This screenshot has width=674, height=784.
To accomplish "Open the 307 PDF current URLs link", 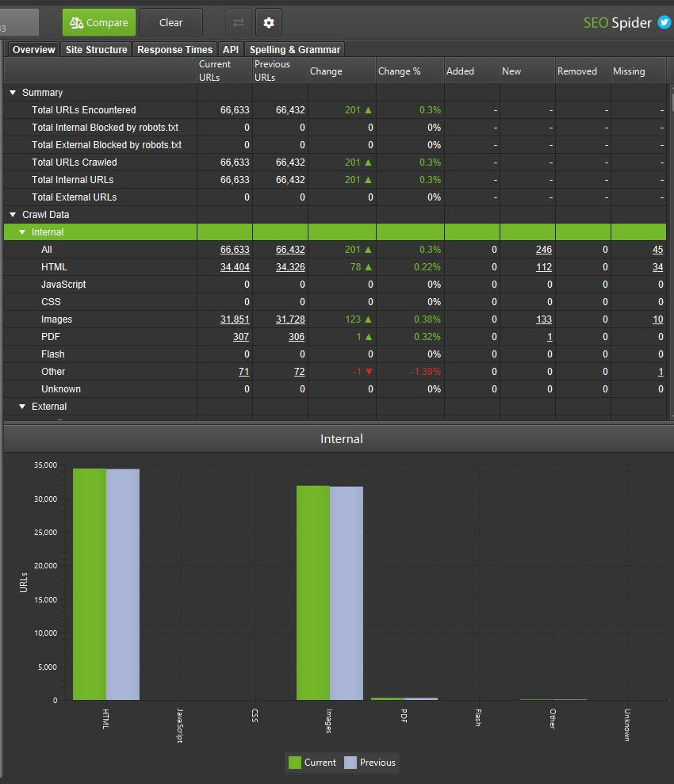I will coord(240,336).
